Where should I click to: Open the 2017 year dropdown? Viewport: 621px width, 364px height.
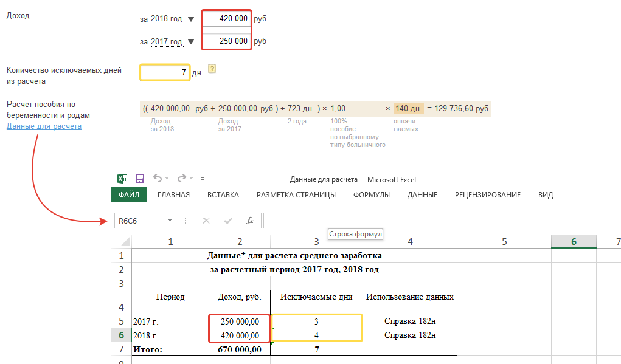pyautogui.click(x=191, y=43)
